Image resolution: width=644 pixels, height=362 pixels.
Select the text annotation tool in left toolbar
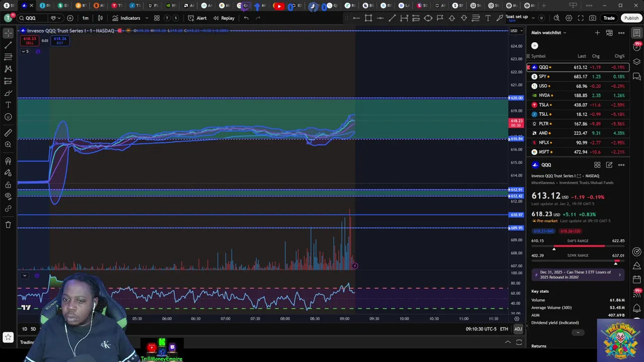pos(8,105)
